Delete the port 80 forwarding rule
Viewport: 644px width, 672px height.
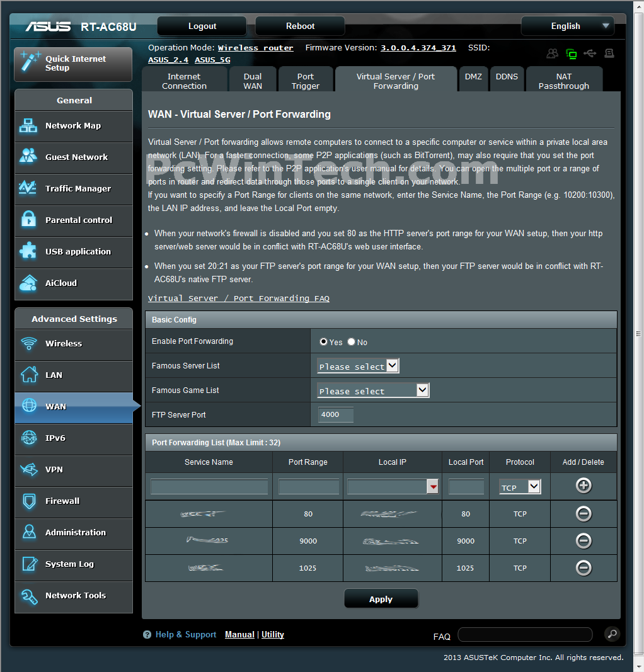[583, 513]
